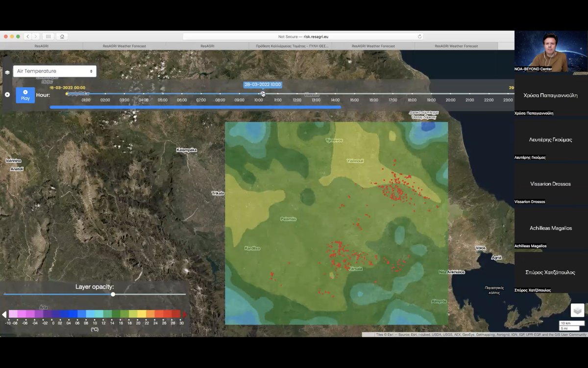Go forward in Safari history
The width and height of the screenshot is (588, 368).
click(x=35, y=36)
